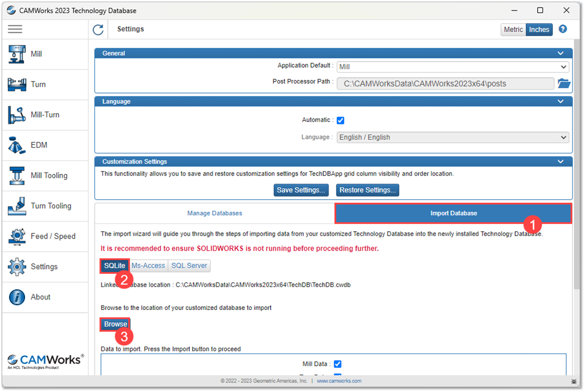Open the Application Default dropdown
This screenshot has width=585, height=392.
pyautogui.click(x=453, y=67)
